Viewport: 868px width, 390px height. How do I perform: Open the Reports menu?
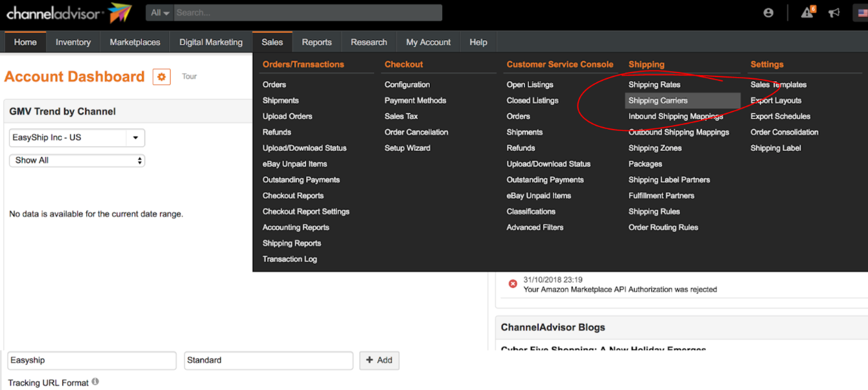[x=317, y=42]
